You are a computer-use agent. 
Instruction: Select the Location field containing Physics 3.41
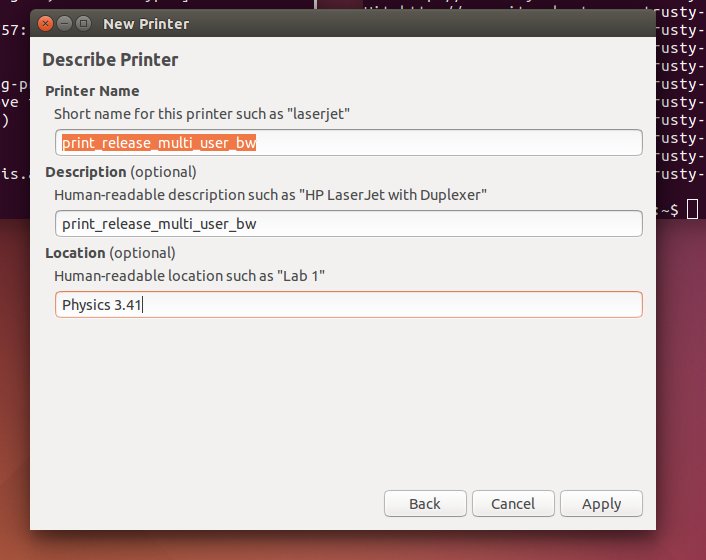348,305
